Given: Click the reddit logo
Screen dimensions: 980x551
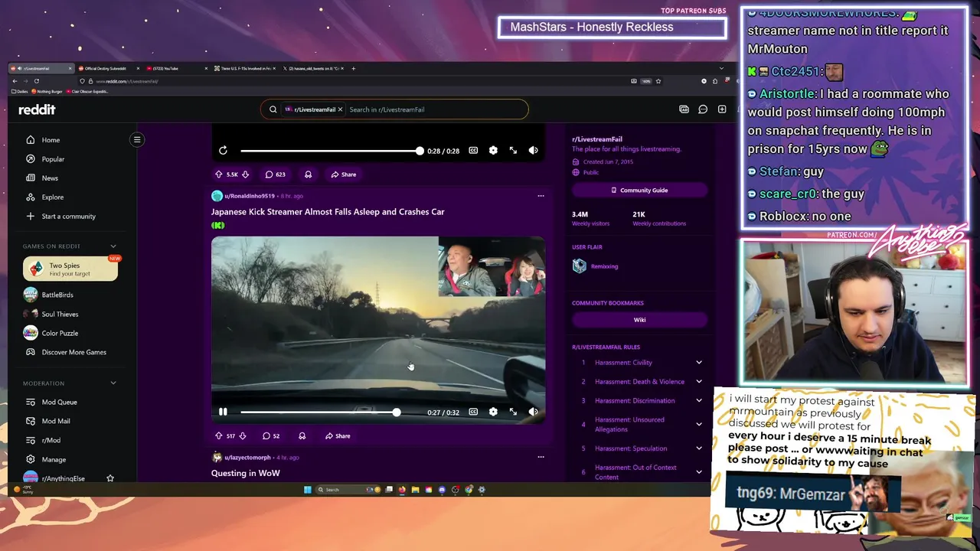Looking at the screenshot, I should 37,109.
